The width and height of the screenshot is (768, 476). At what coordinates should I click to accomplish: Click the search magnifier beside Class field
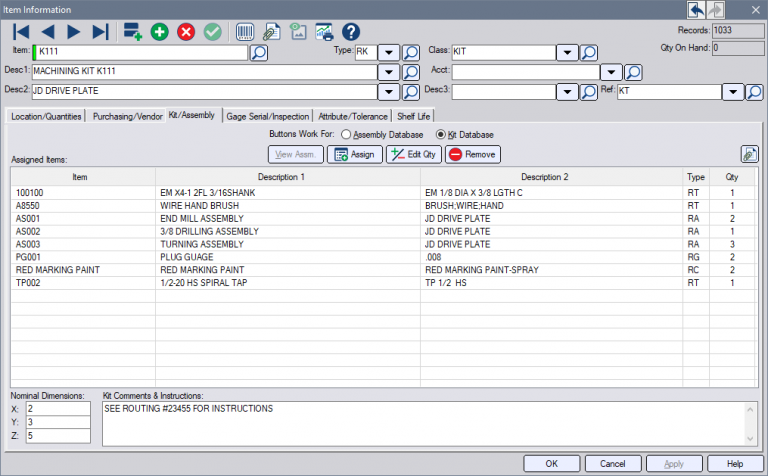590,53
